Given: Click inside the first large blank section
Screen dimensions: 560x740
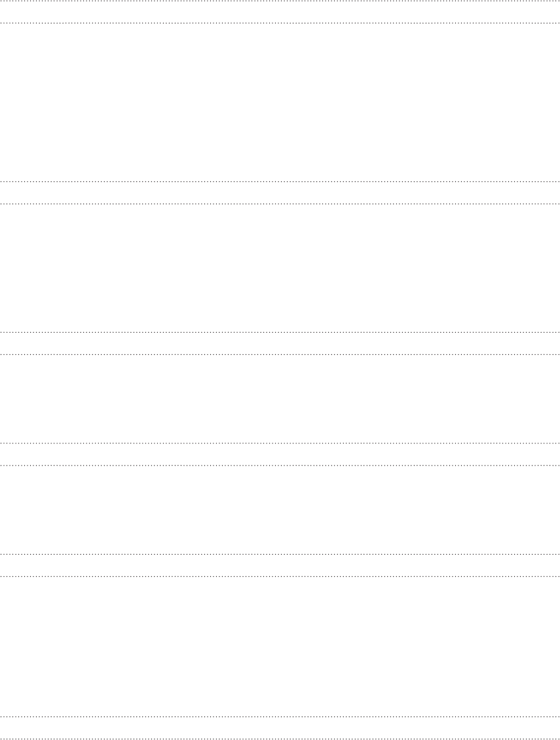Looking at the screenshot, I should click(280, 102).
